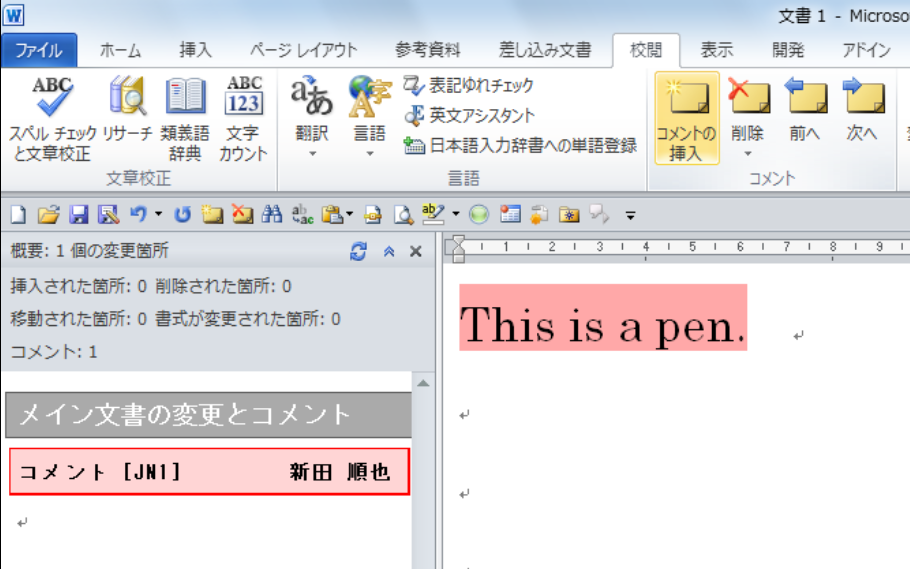
Task: Refresh the reviewing pane summary
Action: tap(358, 252)
